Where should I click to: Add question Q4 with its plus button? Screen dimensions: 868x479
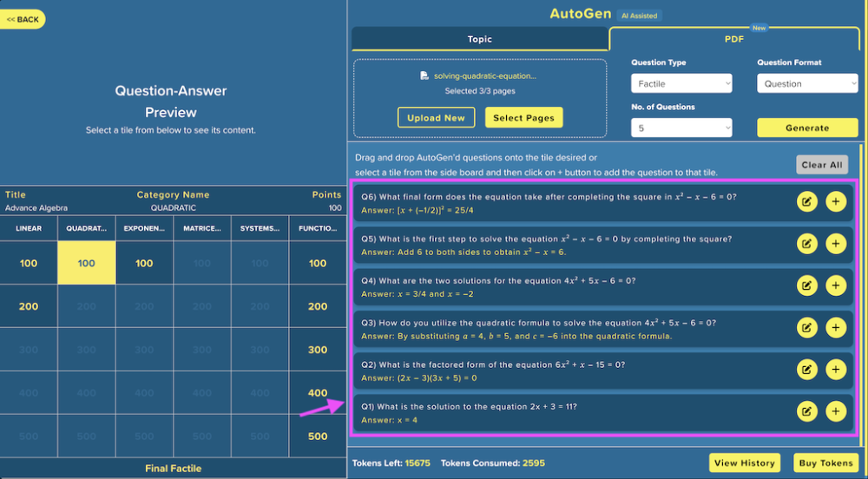pos(835,286)
